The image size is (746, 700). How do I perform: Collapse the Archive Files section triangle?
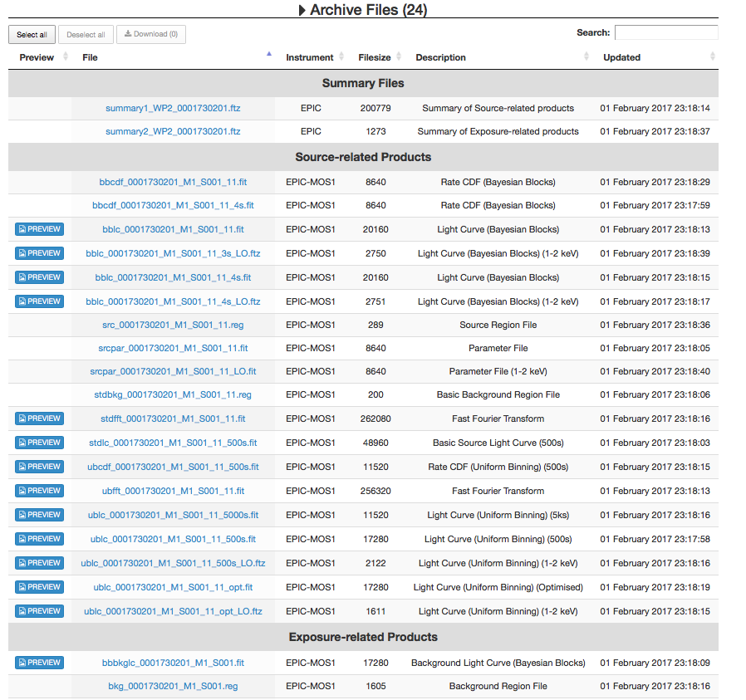[x=302, y=11]
